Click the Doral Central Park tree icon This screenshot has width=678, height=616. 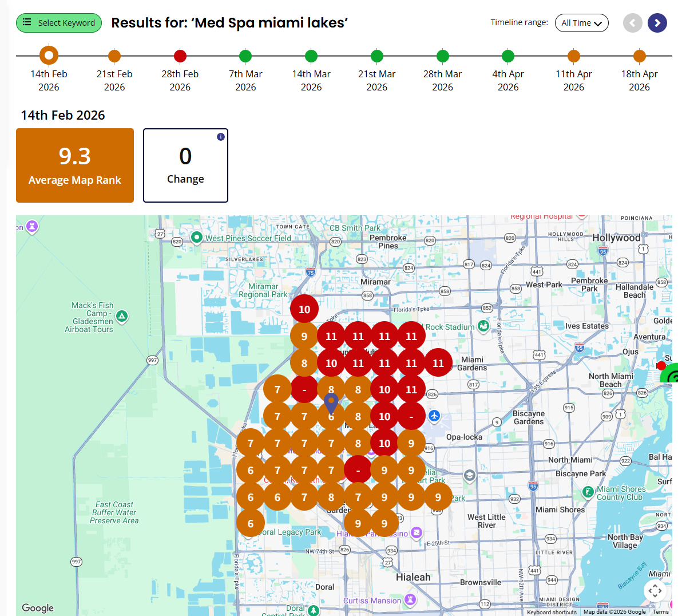314,610
